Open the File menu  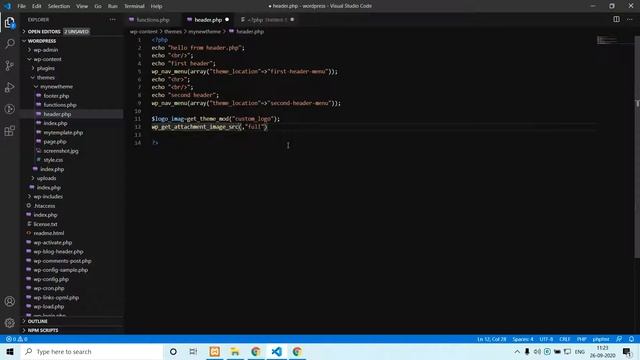tap(22, 6)
